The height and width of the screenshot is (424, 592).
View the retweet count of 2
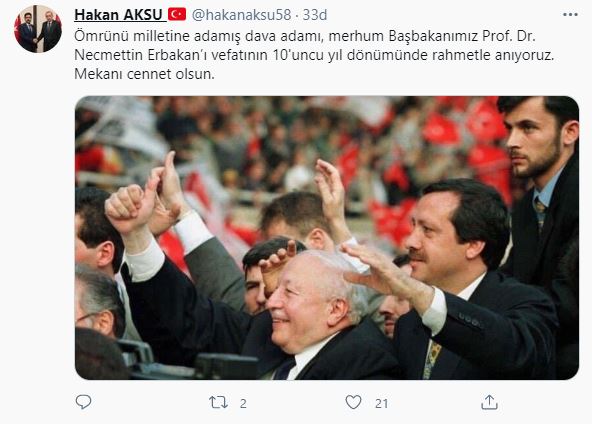click(x=243, y=404)
